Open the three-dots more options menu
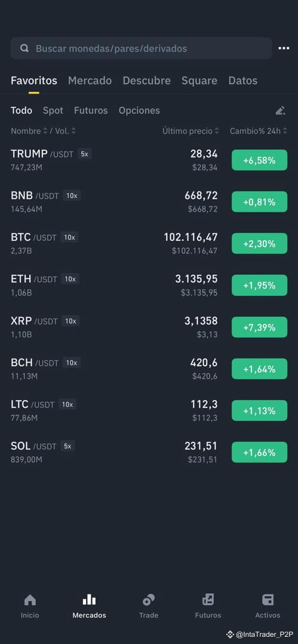298x644 pixels. tap(284, 48)
